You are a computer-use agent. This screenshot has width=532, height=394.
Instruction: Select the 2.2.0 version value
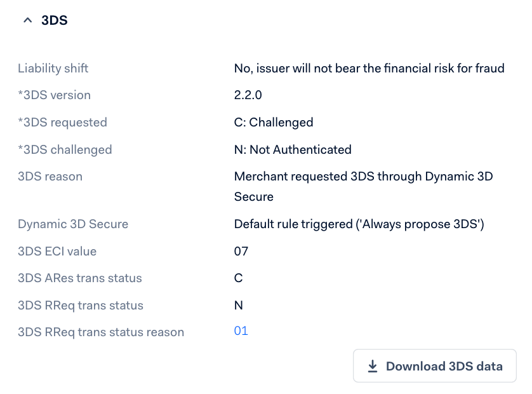point(248,95)
